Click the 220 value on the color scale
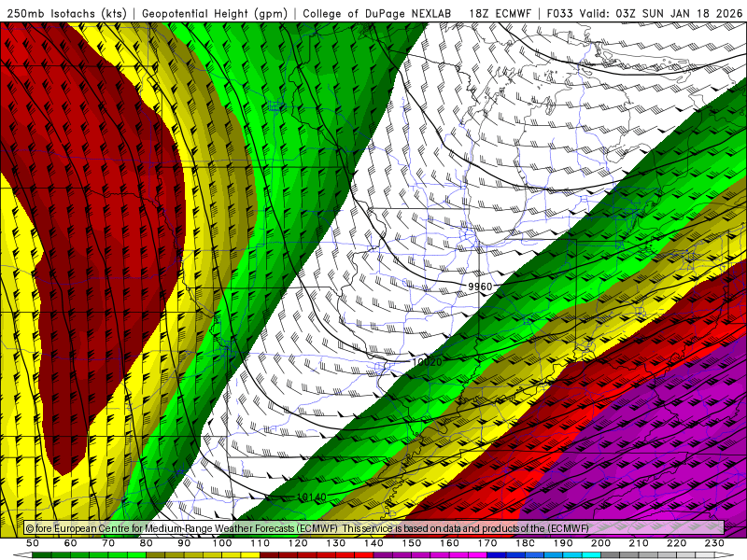 [677, 543]
